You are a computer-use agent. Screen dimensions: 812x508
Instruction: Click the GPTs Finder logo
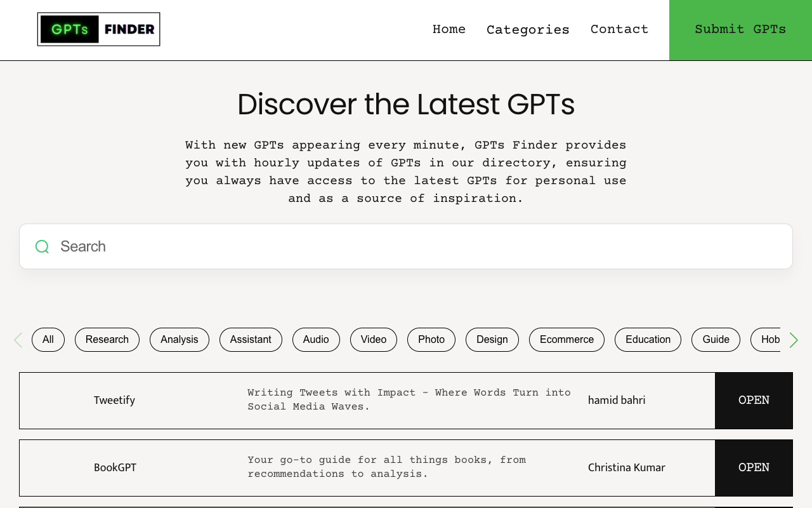click(98, 29)
